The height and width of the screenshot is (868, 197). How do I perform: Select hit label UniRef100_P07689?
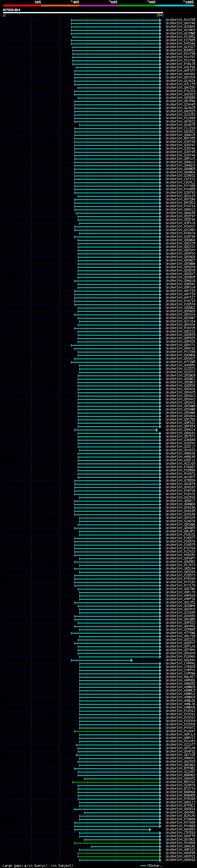180,822
